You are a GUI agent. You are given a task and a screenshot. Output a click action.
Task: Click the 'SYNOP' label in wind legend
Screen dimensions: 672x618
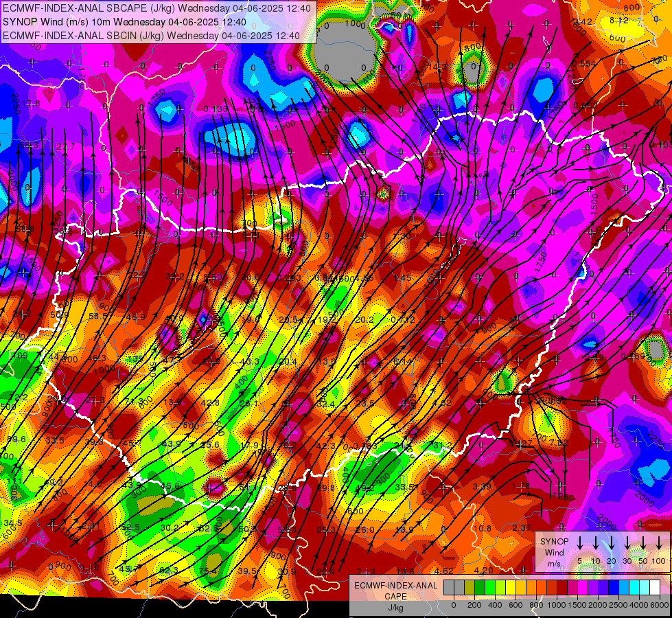point(554,541)
